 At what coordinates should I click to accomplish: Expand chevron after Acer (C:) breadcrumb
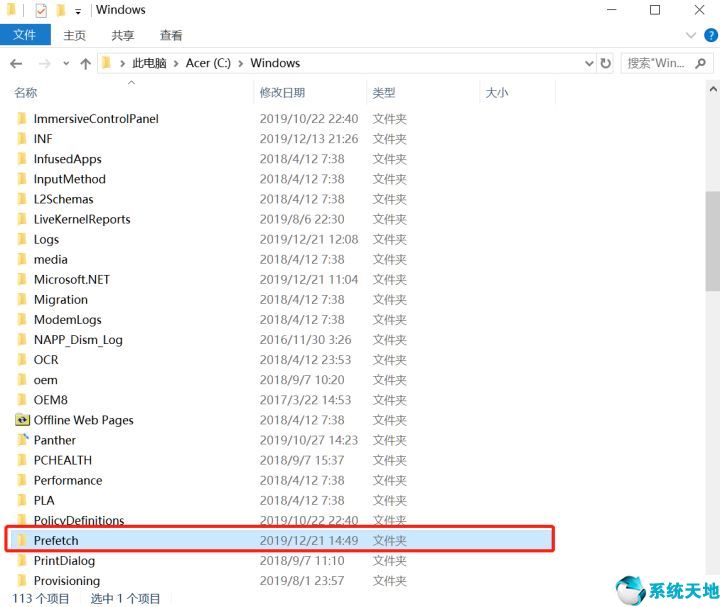click(x=241, y=63)
